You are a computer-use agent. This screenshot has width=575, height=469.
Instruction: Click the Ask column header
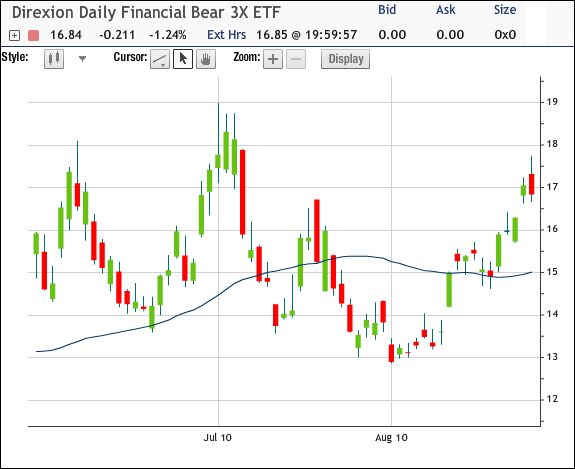[446, 10]
